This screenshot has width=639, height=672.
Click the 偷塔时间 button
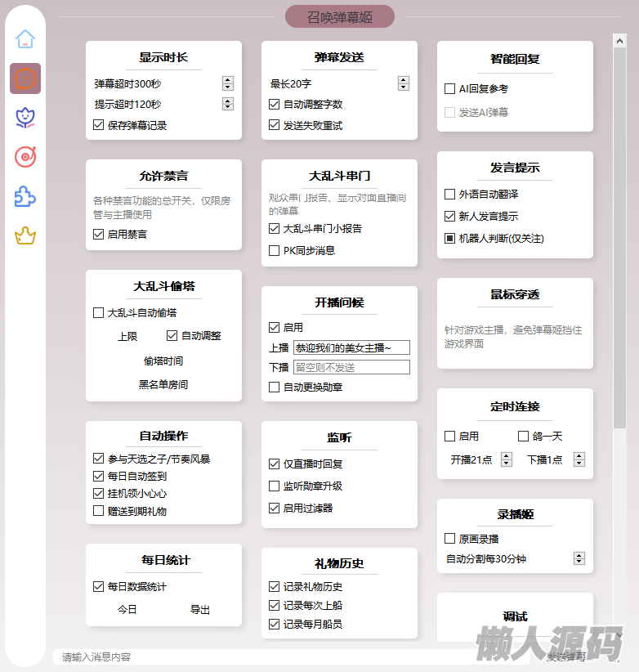(x=163, y=361)
